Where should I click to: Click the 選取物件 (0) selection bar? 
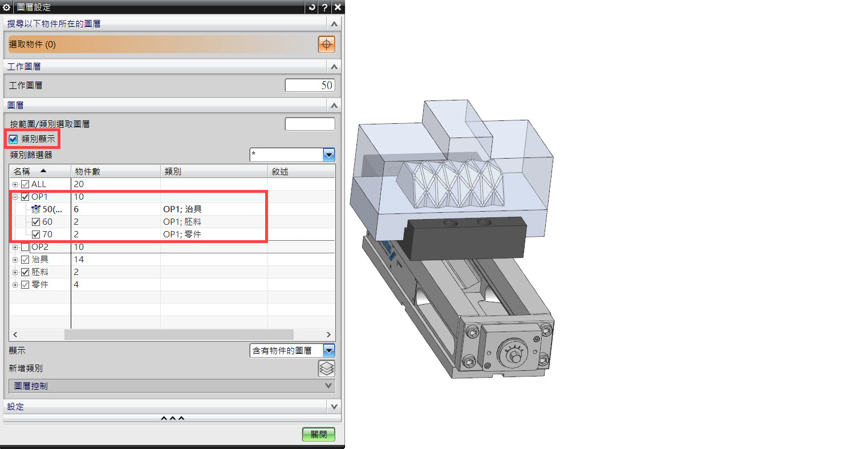click(162, 44)
